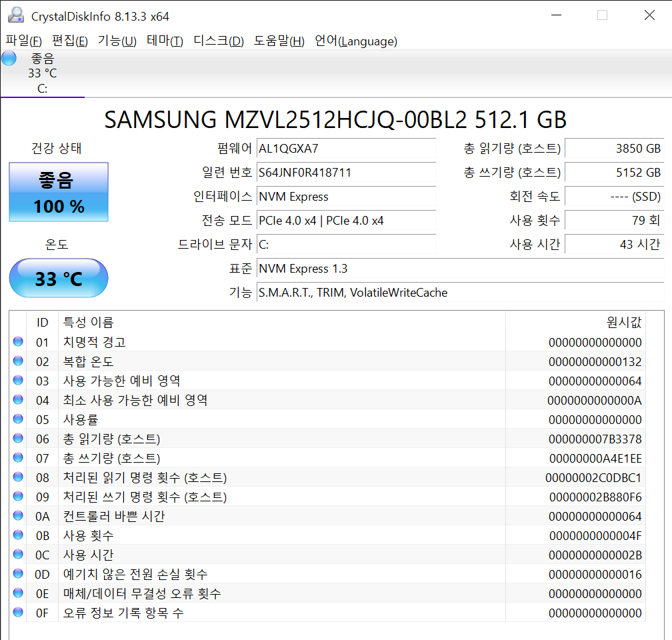Click the serial number field S64JNF0R418711
The height and width of the screenshot is (640, 672).
click(x=346, y=172)
